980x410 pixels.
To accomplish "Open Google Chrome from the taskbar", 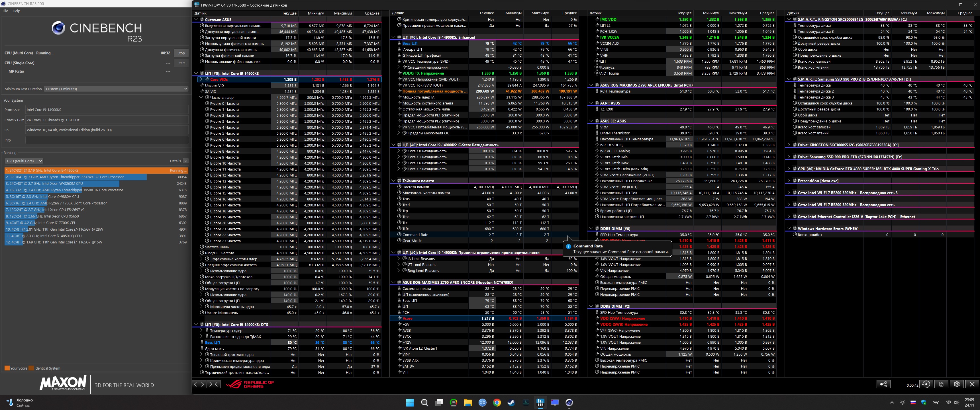I will click(x=497, y=402).
